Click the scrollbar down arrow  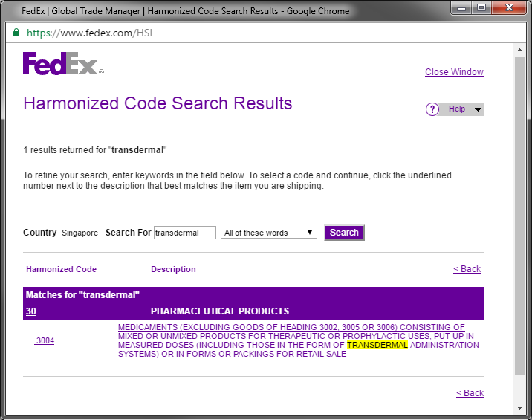click(x=519, y=408)
